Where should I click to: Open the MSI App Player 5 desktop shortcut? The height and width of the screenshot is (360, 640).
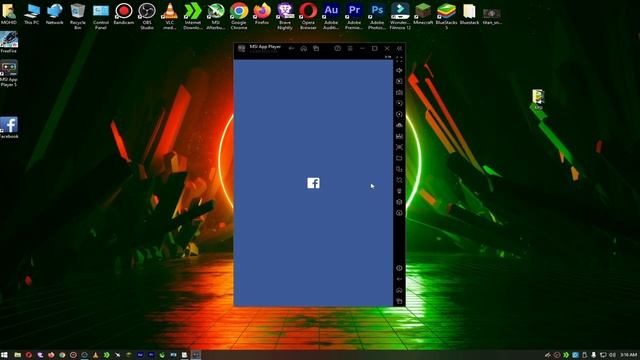pos(9,73)
